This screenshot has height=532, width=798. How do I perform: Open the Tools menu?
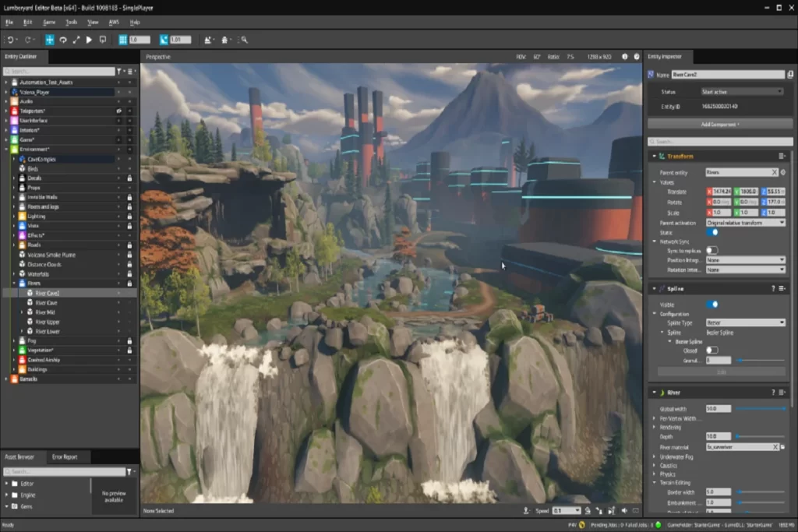(72, 23)
